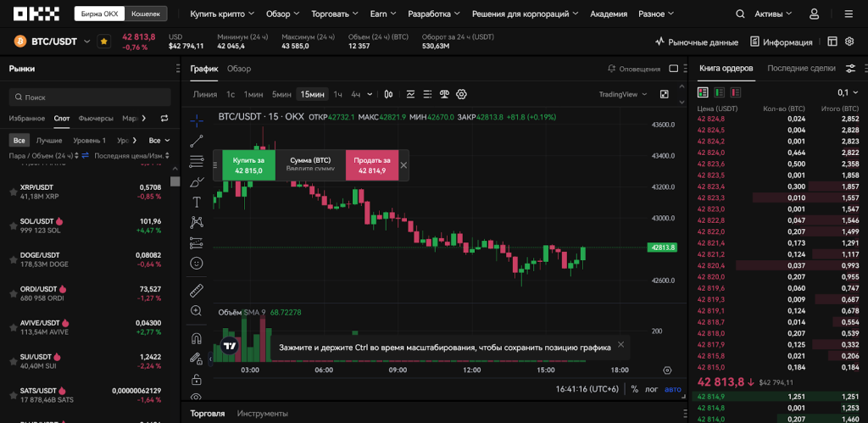
Task: Click the green Купить за button
Action: (x=249, y=164)
